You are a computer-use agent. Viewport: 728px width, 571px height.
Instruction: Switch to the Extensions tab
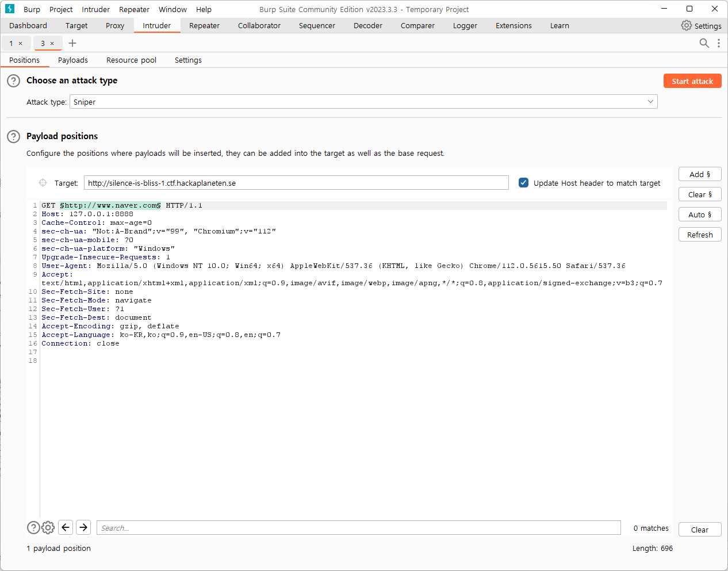pyautogui.click(x=514, y=25)
